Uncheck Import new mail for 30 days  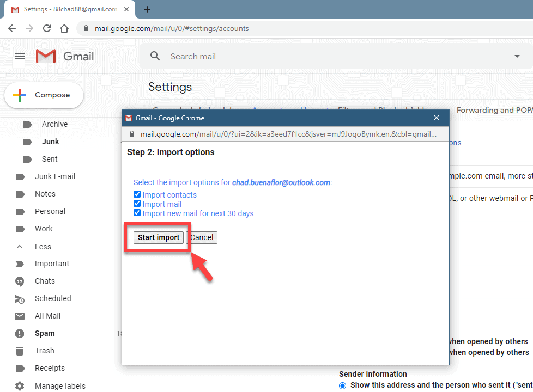tap(137, 213)
